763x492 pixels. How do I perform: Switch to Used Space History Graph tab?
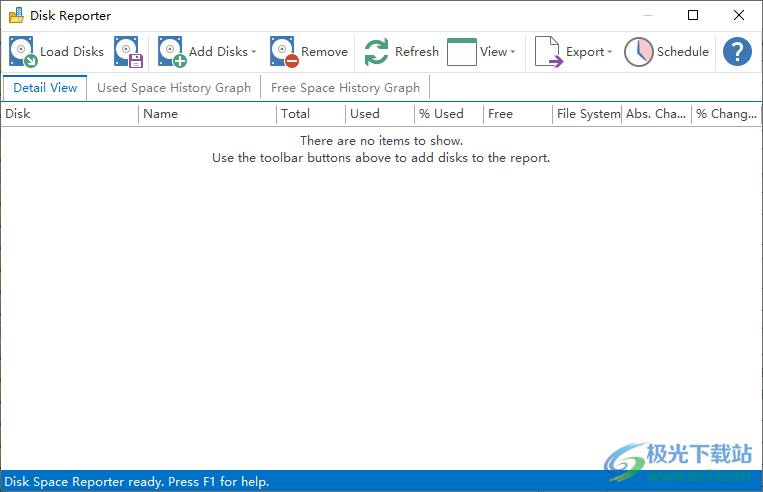[174, 88]
